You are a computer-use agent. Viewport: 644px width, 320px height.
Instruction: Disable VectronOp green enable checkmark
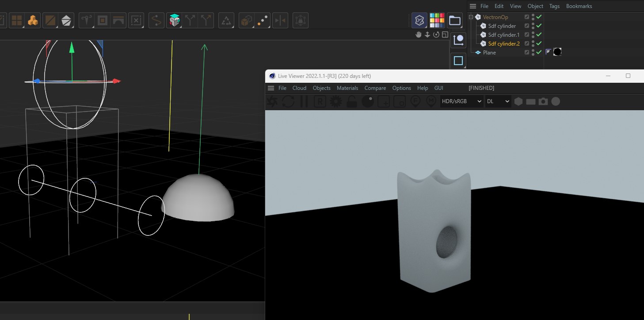[x=539, y=17]
